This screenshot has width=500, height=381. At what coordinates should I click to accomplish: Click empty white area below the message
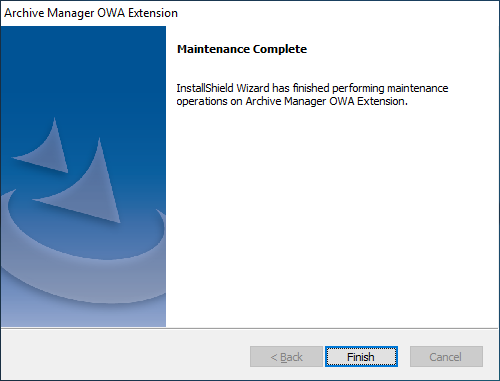click(x=333, y=217)
